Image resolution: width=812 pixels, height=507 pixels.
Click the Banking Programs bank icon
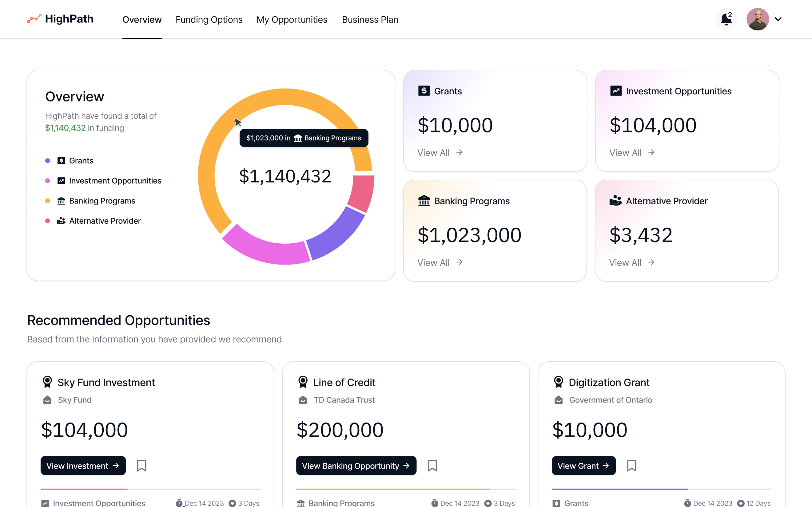point(424,201)
